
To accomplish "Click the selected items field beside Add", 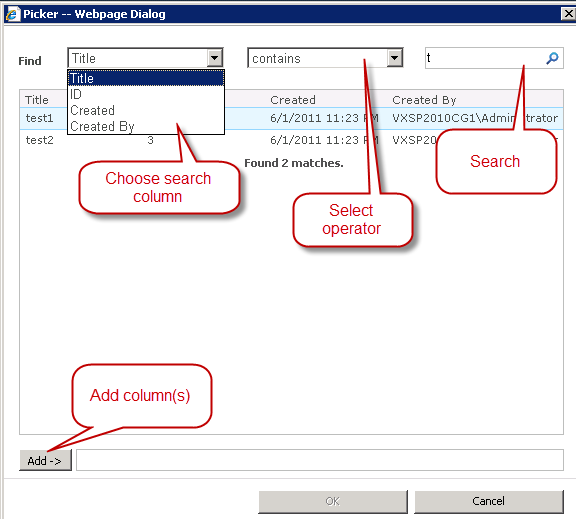I will pyautogui.click(x=320, y=460).
